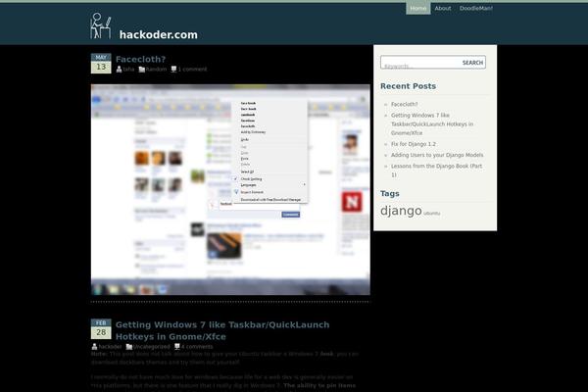
Task: Click the FEB 28 date badge
Action: tap(101, 329)
